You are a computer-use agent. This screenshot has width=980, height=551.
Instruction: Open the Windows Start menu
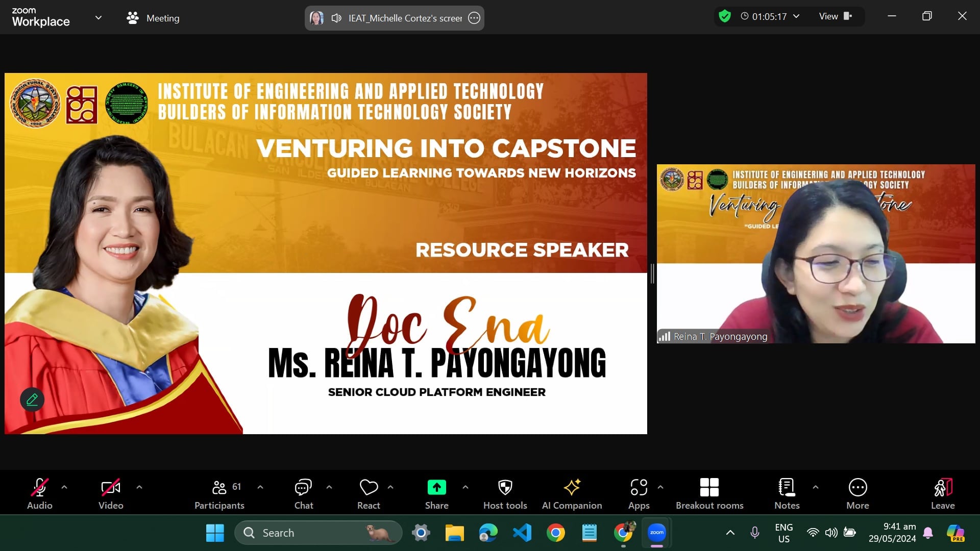pyautogui.click(x=215, y=533)
